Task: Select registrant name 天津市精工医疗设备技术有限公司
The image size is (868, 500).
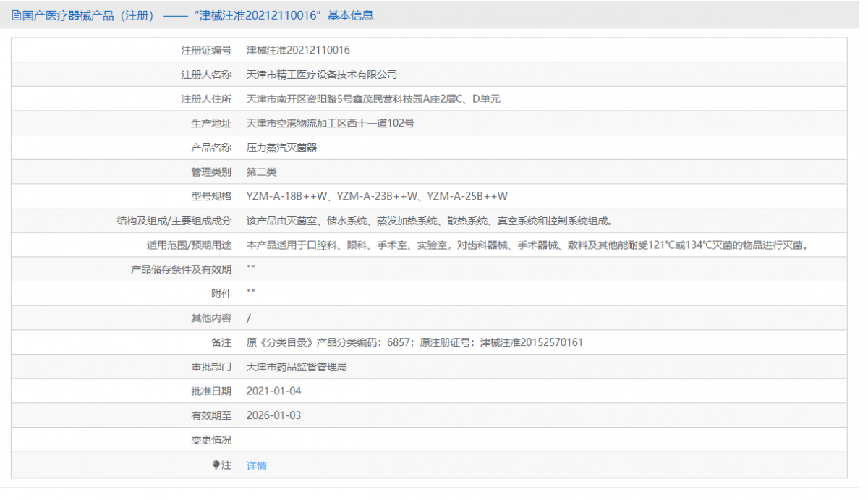Action: coord(322,75)
